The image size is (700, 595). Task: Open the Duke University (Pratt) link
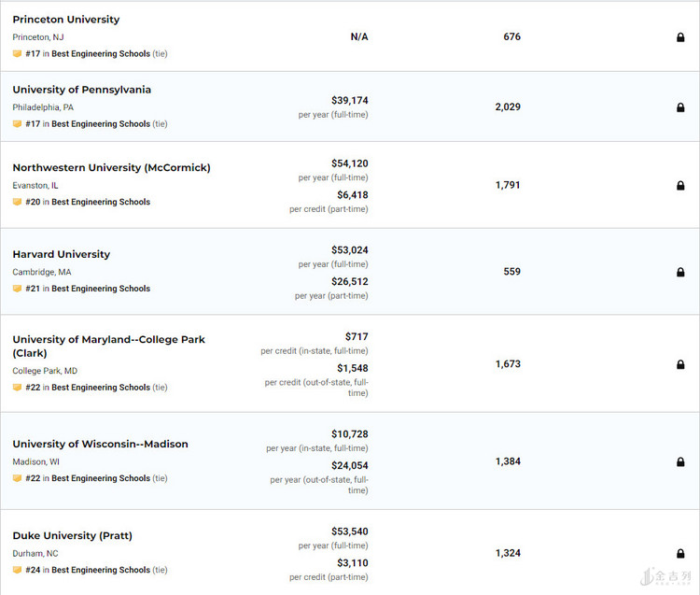(72, 536)
